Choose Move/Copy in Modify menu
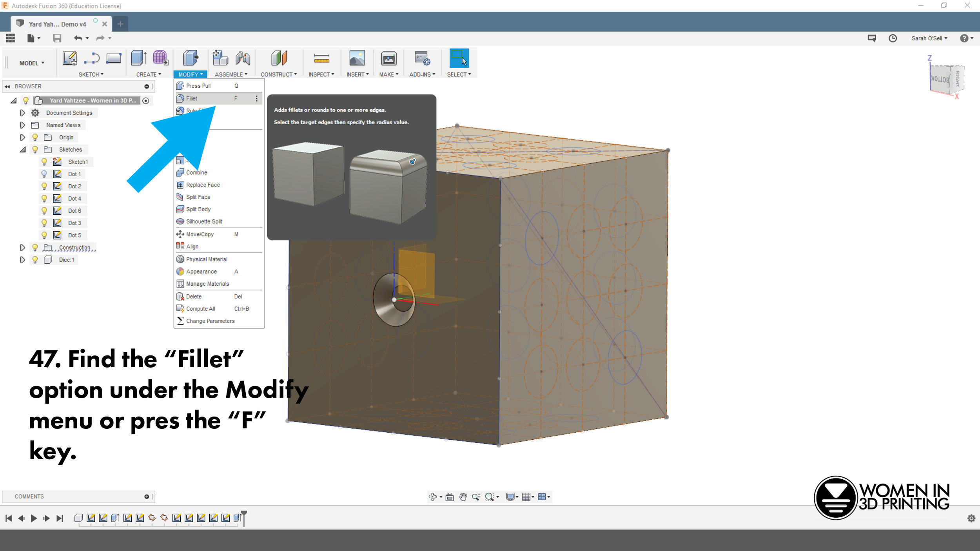The width and height of the screenshot is (980, 551). 218,234
